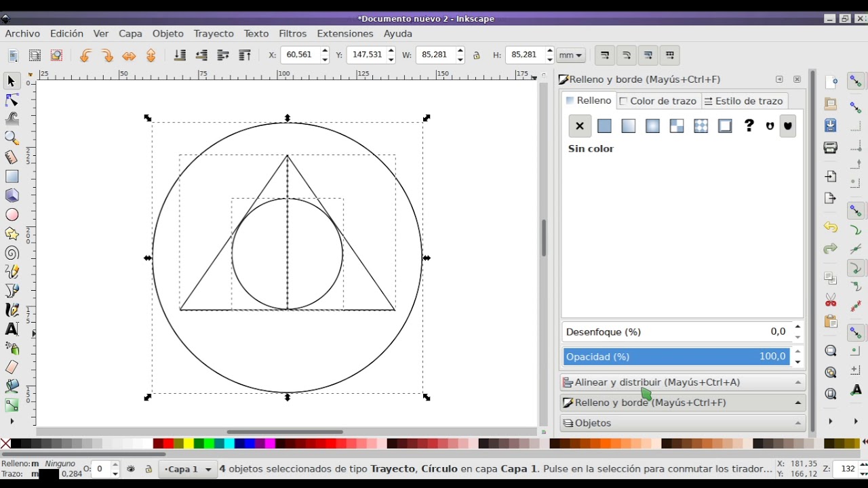Select the 3D box tool
The width and height of the screenshot is (868, 488).
click(x=12, y=195)
